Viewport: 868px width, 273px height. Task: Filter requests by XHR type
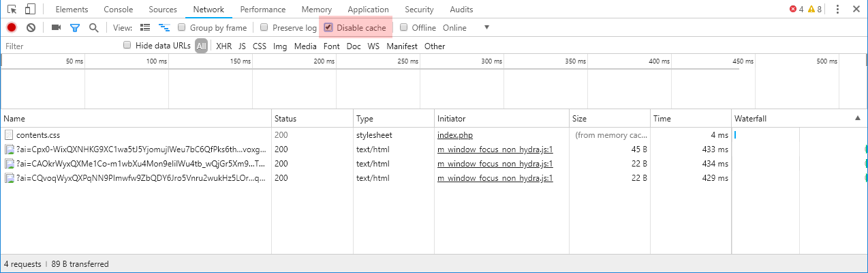pos(223,46)
